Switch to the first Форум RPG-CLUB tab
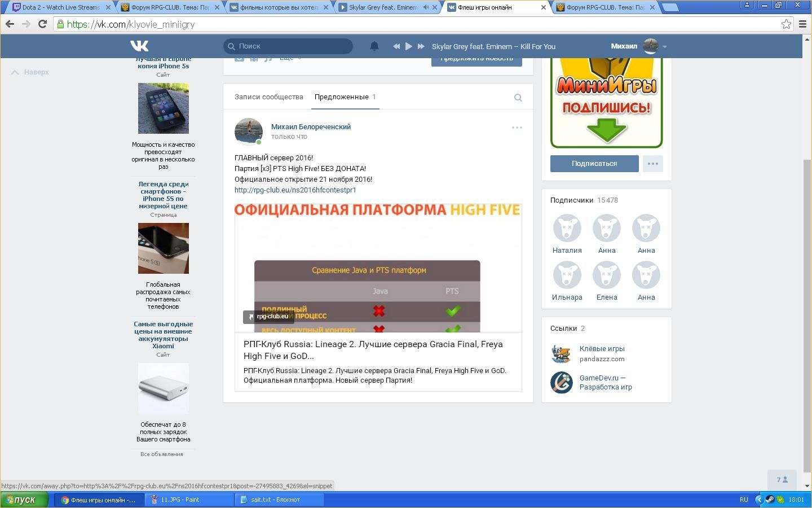 tap(169, 7)
